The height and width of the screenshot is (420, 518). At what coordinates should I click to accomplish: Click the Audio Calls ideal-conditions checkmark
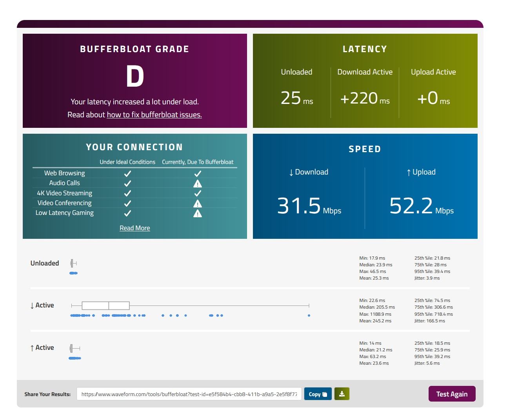(x=127, y=183)
